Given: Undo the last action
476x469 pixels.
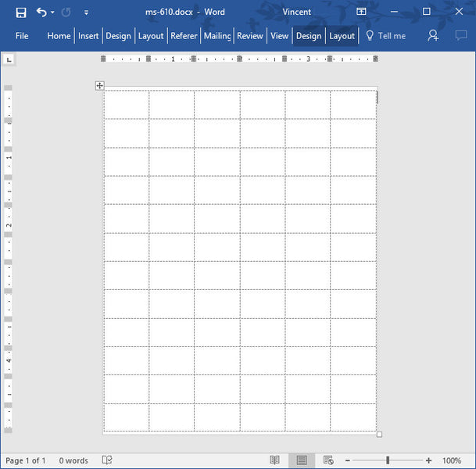Looking at the screenshot, I should tap(41, 13).
